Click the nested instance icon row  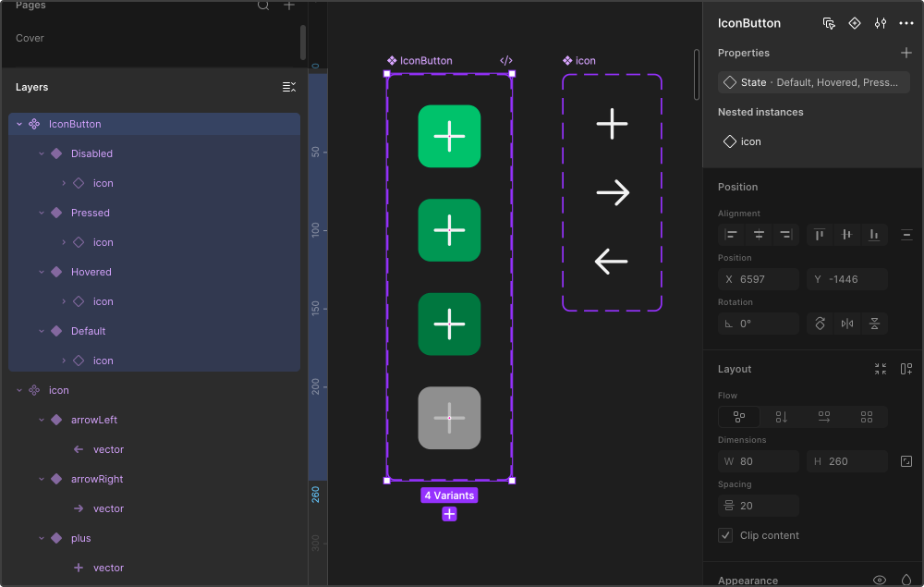coord(813,141)
